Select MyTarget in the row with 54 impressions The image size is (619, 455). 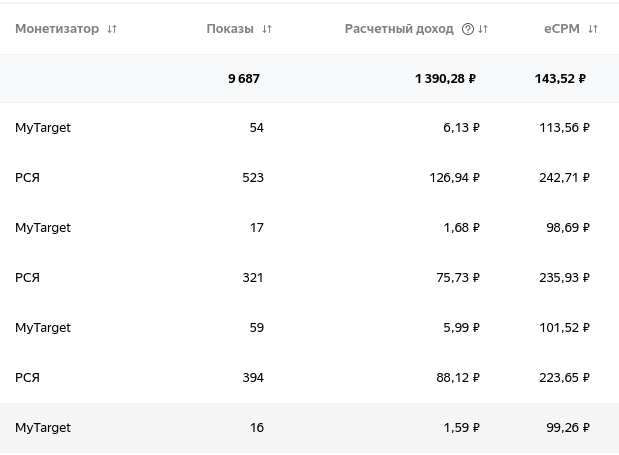(x=43, y=128)
